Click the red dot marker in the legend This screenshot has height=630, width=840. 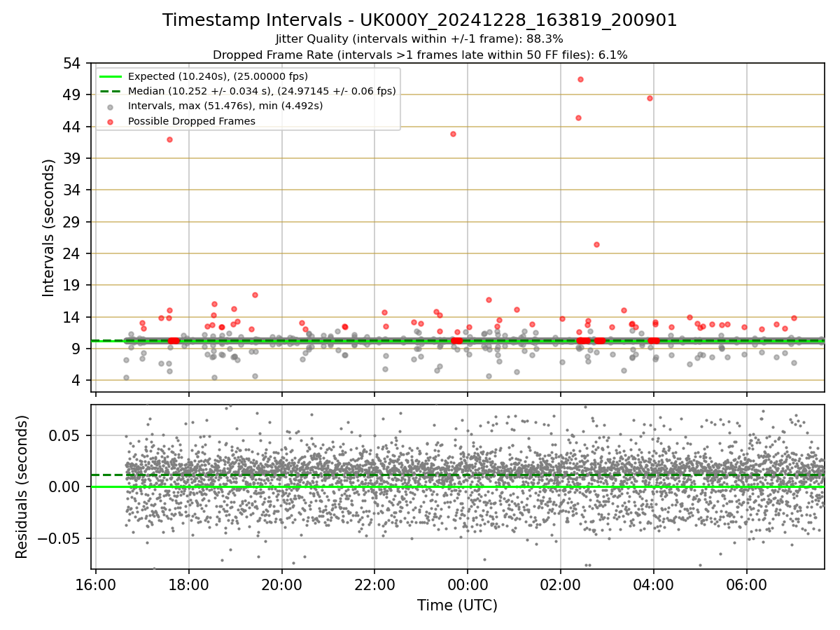(111, 121)
